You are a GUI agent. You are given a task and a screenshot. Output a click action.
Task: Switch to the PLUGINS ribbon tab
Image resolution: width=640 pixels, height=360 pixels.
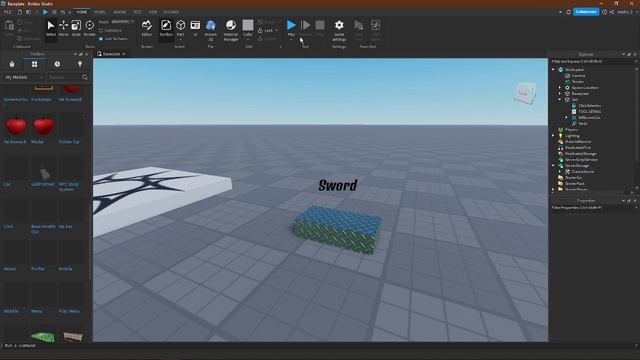click(171, 12)
